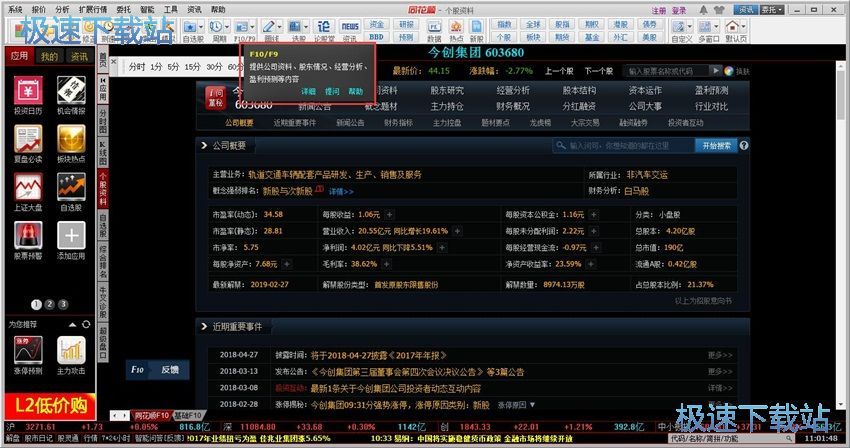Open the 涨停预测 recommended app

tap(28, 350)
